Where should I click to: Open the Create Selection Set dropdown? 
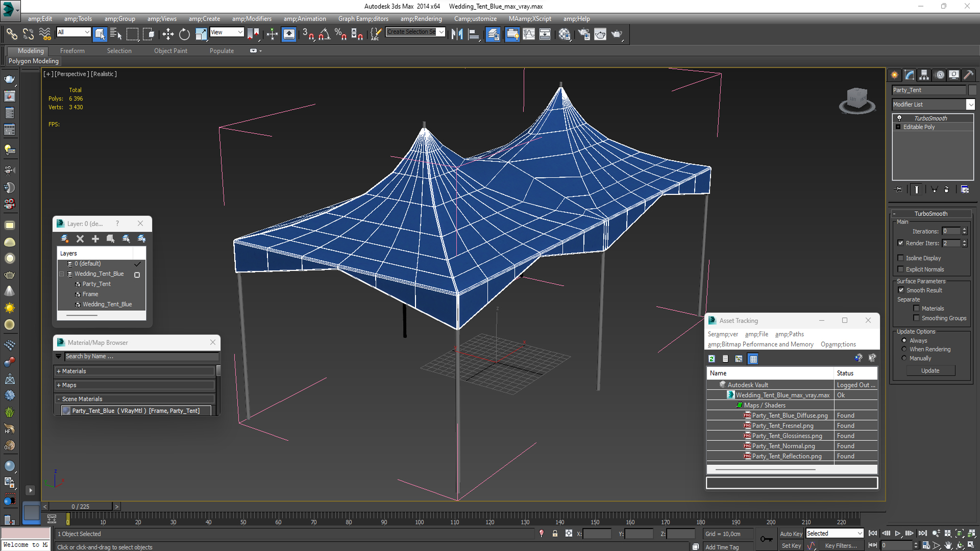[x=442, y=32]
